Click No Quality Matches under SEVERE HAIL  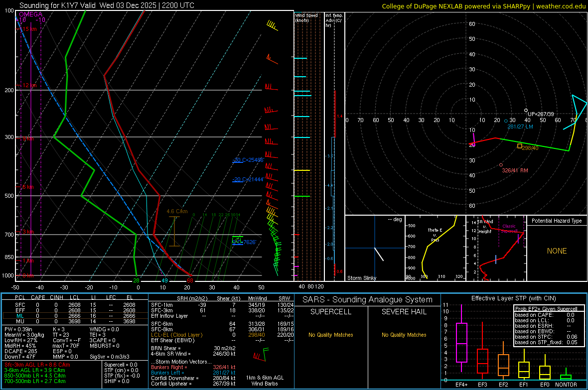[x=404, y=335]
